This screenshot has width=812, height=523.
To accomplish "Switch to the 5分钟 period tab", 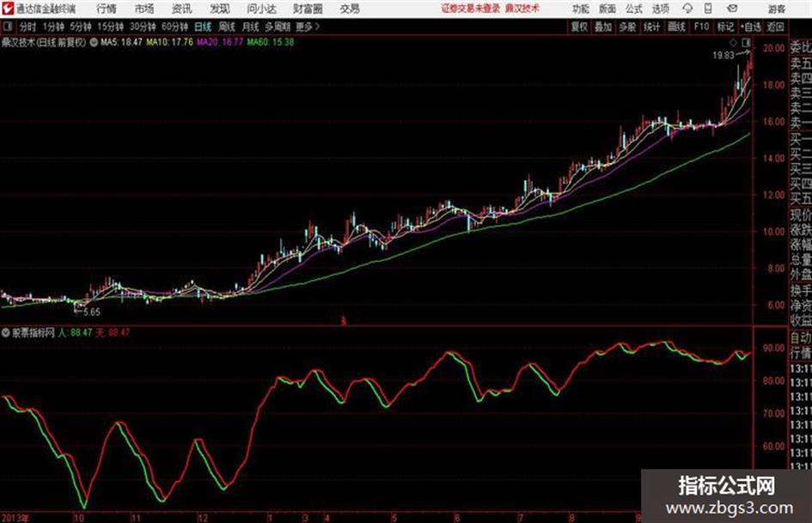I will coord(80,27).
